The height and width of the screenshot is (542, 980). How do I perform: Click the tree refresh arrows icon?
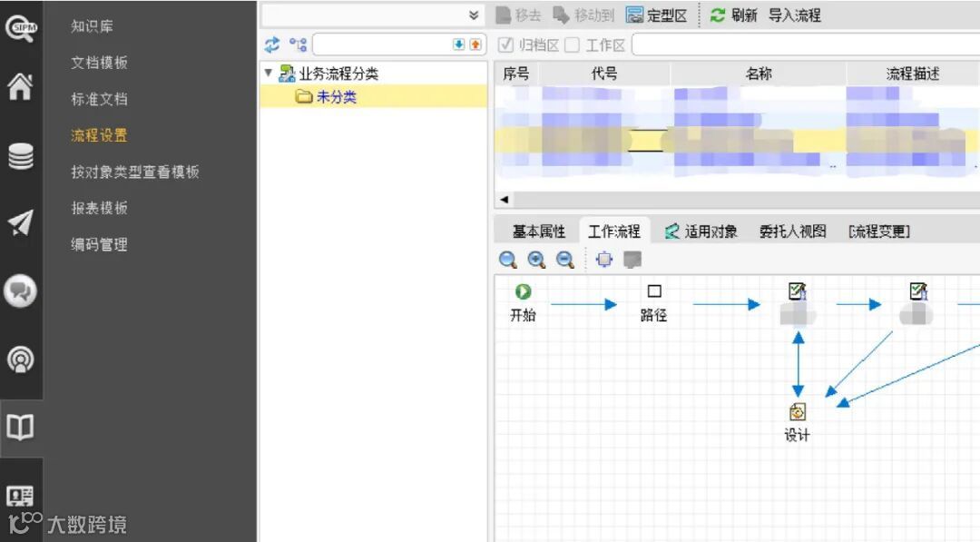pos(272,44)
